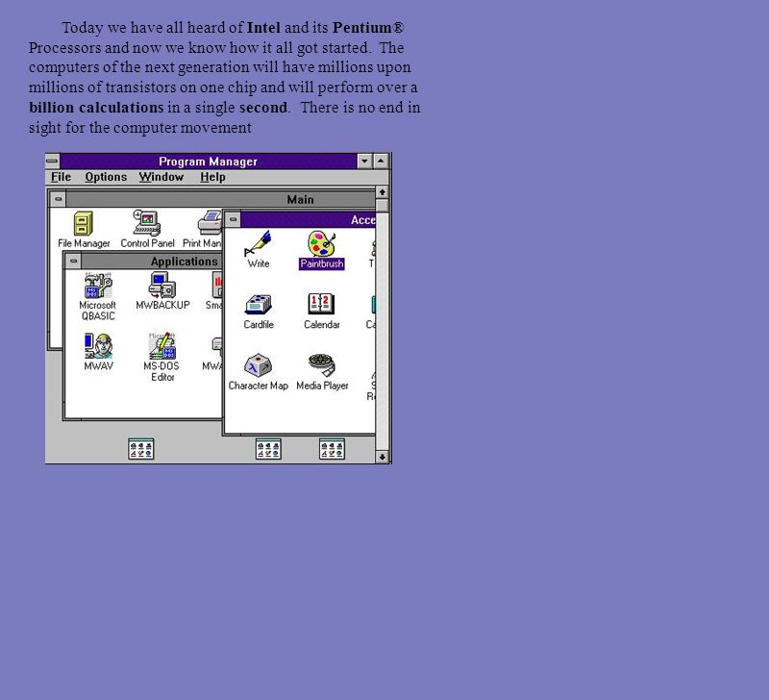Select the rightmost minimized group icon
This screenshot has height=700, width=769.
(332, 449)
